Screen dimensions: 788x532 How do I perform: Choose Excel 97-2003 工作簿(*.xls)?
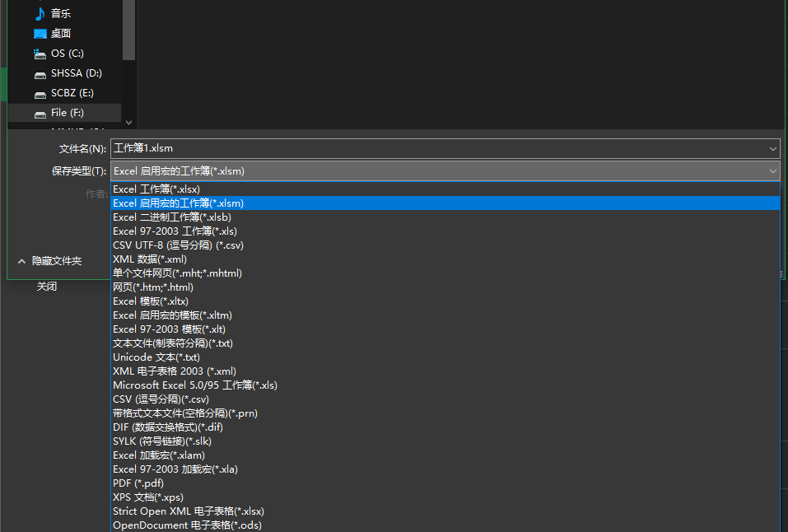(x=445, y=231)
